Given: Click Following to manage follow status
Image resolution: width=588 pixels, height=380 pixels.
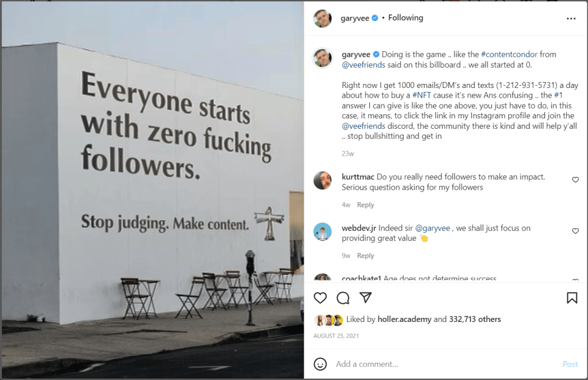Looking at the screenshot, I should pyautogui.click(x=405, y=18).
